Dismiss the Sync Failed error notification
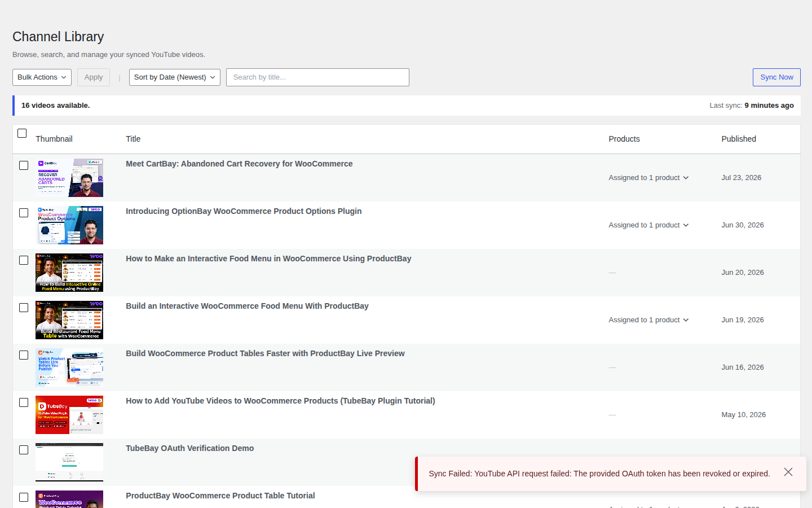The height and width of the screenshot is (508, 812). [788, 472]
